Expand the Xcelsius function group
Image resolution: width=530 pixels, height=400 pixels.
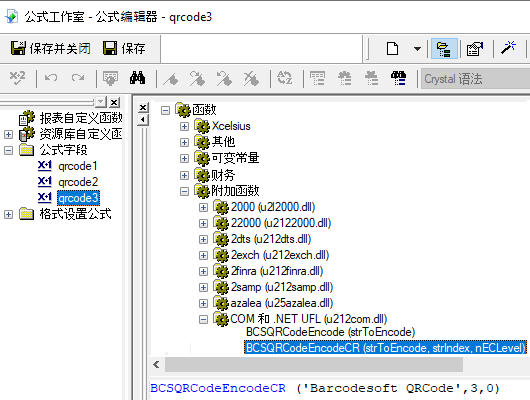[184, 126]
